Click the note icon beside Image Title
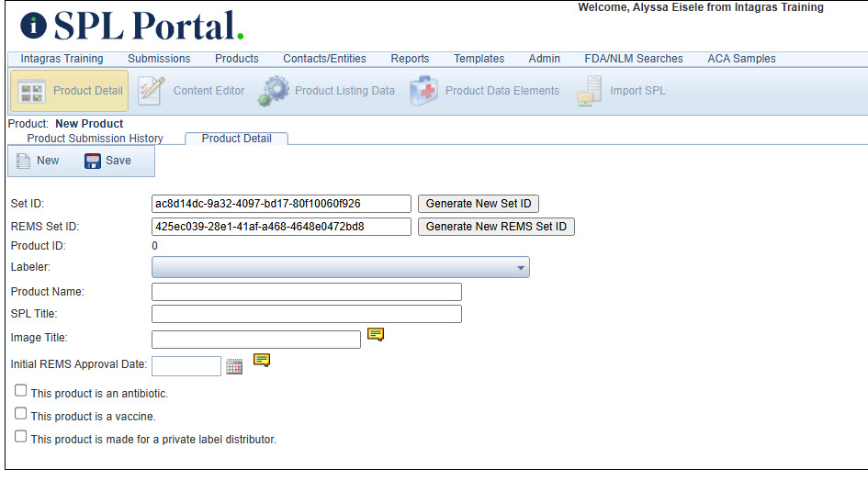This screenshot has width=868, height=480. (376, 335)
